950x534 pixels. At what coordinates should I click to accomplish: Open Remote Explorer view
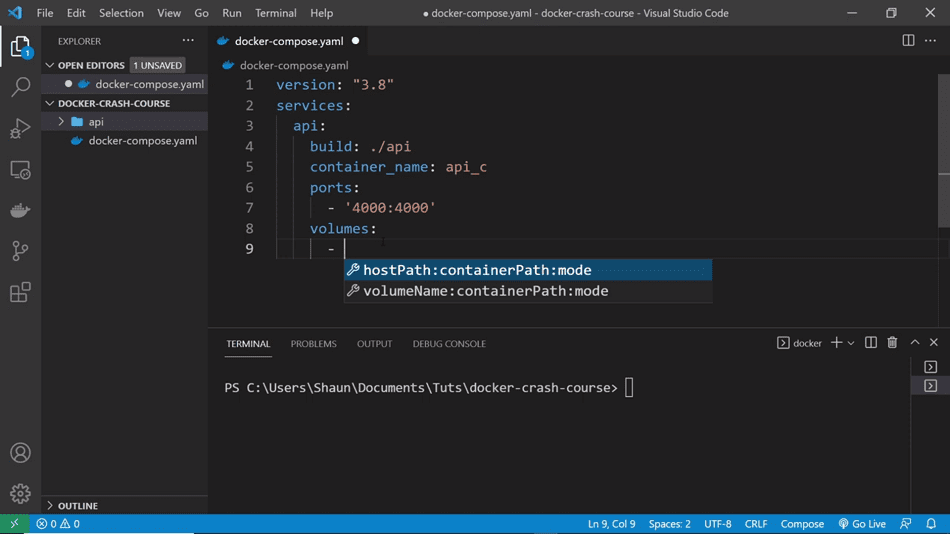(x=20, y=170)
